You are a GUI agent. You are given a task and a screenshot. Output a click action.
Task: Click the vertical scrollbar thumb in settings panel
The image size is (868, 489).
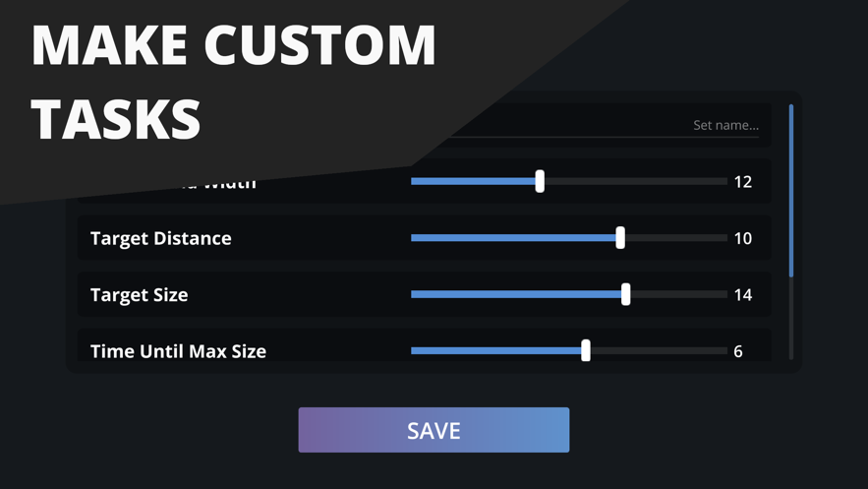pyautogui.click(x=791, y=190)
